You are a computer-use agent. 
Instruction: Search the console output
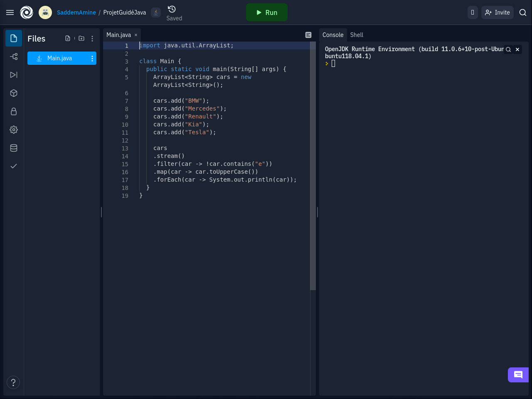508,49
